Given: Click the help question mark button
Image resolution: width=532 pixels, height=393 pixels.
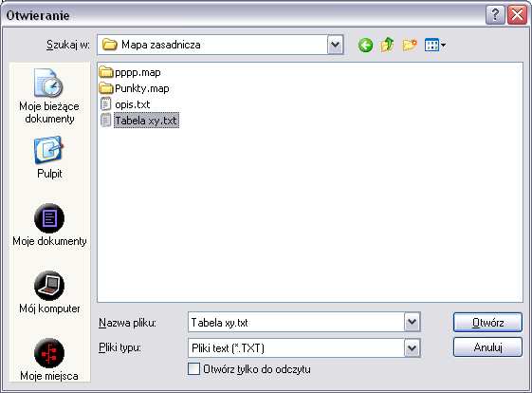Looking at the screenshot, I should coord(495,15).
